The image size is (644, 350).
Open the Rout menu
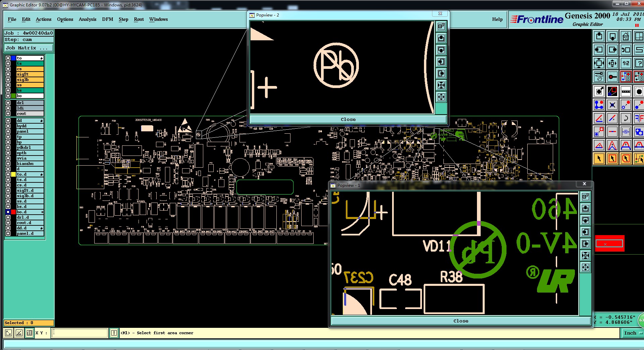[x=139, y=19]
